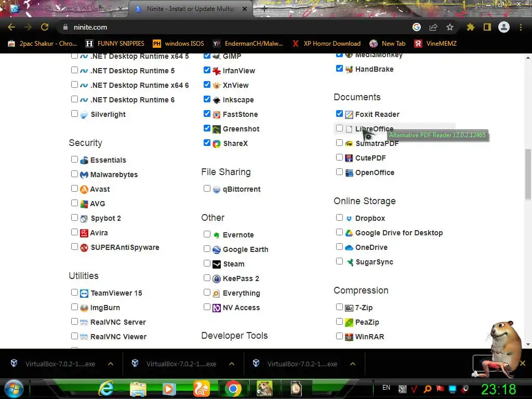The height and width of the screenshot is (399, 532).
Task: Click the Avast app icon
Action: pos(84,189)
